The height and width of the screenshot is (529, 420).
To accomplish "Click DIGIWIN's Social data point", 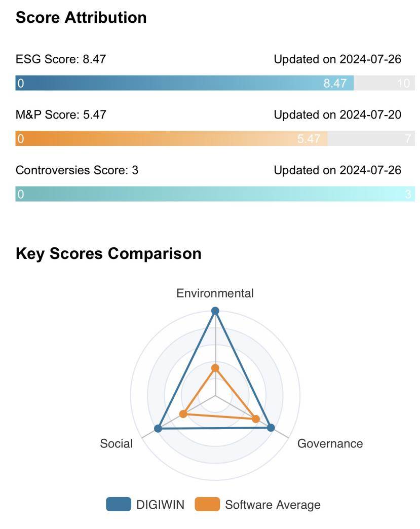I will tap(158, 429).
